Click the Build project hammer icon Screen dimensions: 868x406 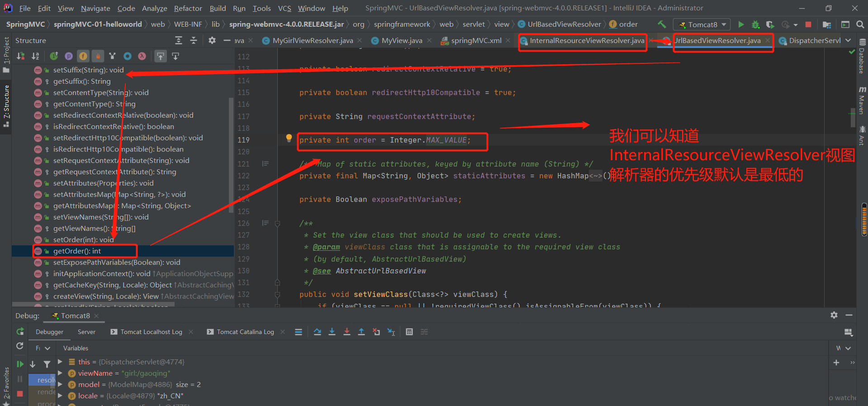tap(662, 24)
